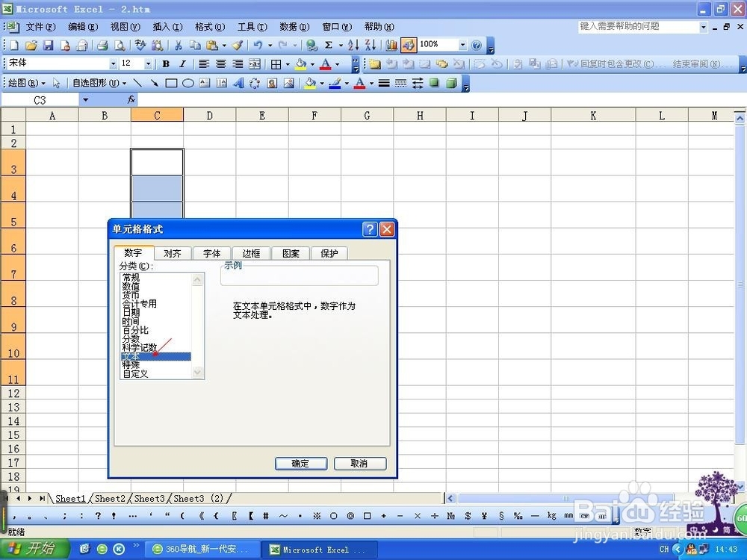Open the font size dropdown
Screen dimensions: 747x560
coord(148,63)
